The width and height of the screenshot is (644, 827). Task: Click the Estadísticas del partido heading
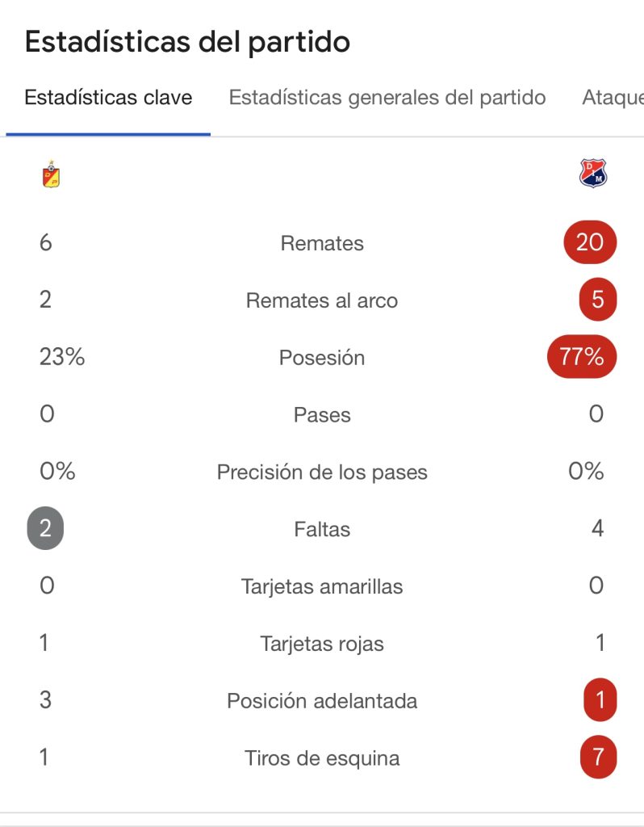coord(187,42)
